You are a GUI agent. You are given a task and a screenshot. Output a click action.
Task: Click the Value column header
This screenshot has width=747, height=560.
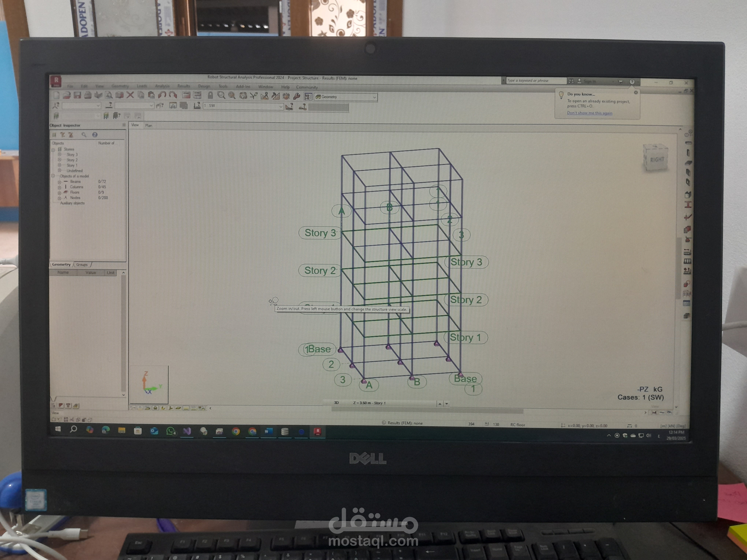tap(90, 273)
